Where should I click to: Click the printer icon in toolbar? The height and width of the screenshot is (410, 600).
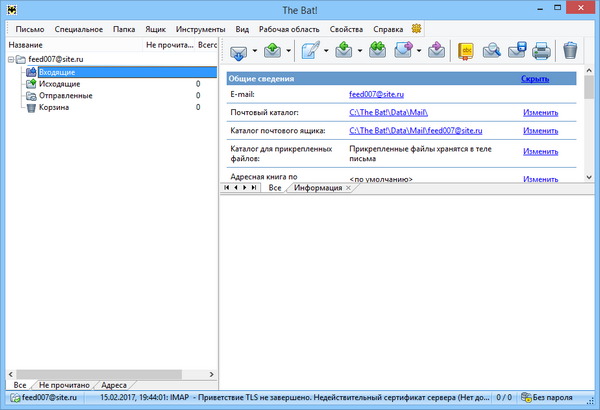tap(541, 50)
